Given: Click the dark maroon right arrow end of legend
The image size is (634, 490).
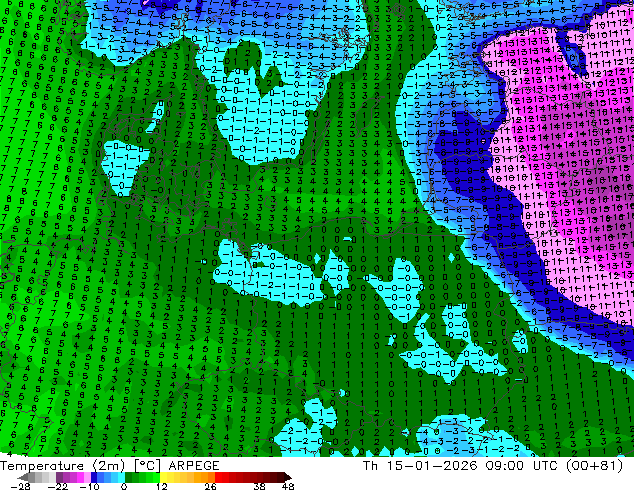Looking at the screenshot, I should click(287, 477).
